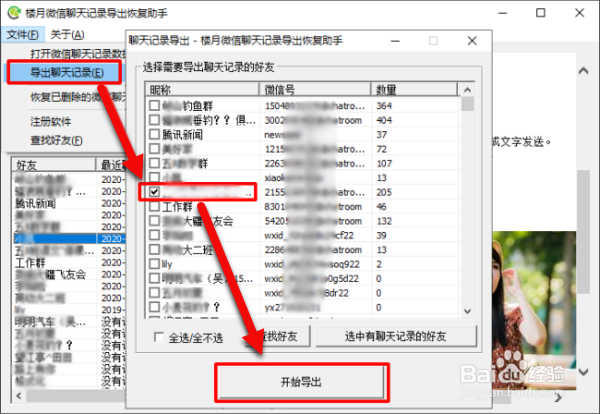This screenshot has width=600, height=414.
Task: Click the lily row count 2 cell
Action: (379, 264)
